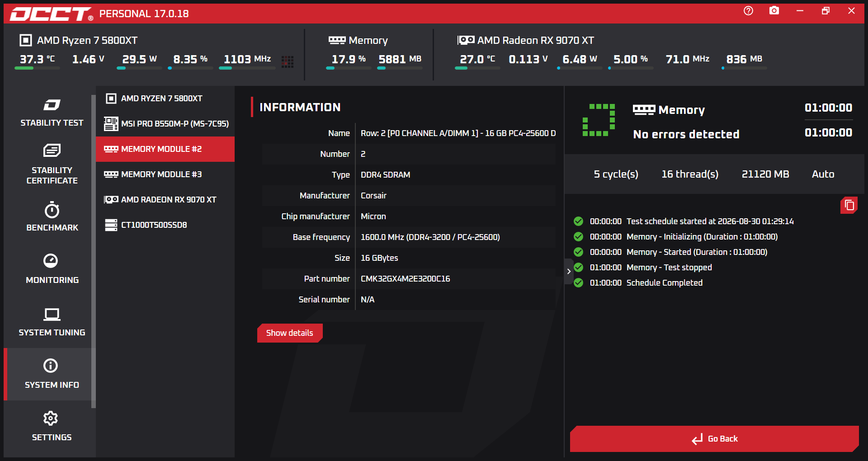Click the base frequency 1600.0 MHz value
This screenshot has width=868, height=461.
point(430,237)
